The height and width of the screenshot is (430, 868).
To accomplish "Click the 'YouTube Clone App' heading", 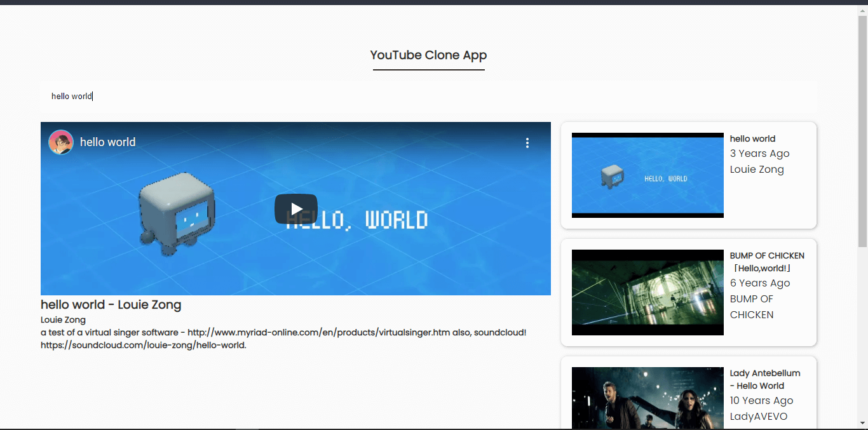I will [x=429, y=55].
